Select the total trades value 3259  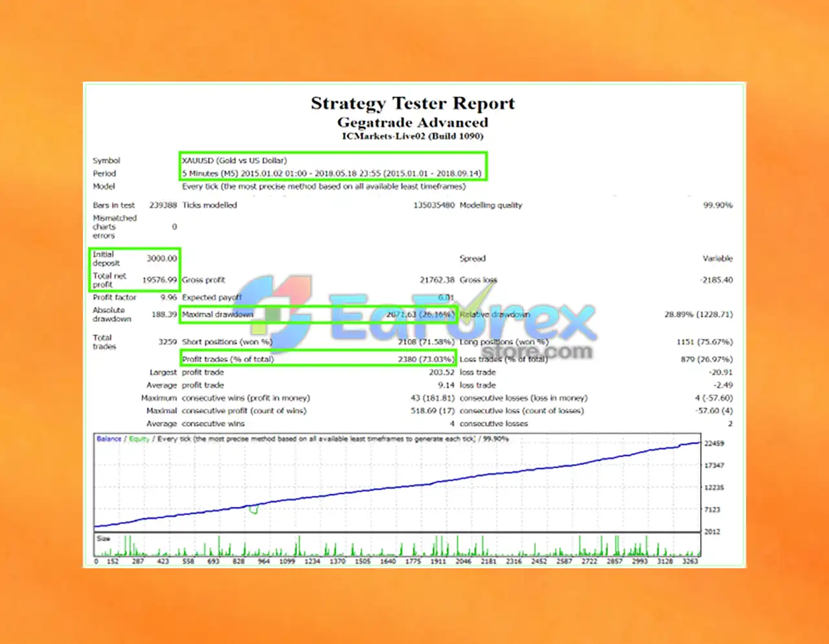point(168,342)
